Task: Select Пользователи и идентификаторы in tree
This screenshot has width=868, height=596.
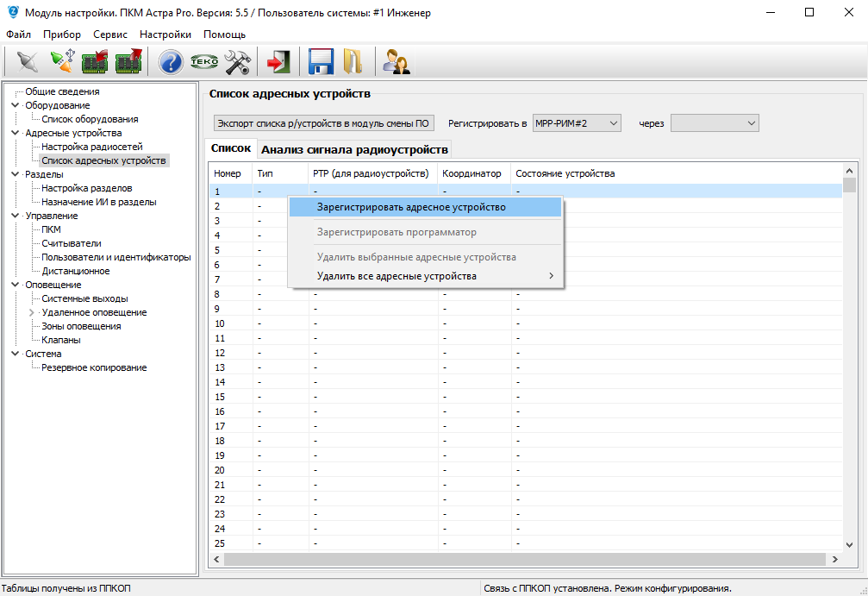Action: tap(116, 257)
